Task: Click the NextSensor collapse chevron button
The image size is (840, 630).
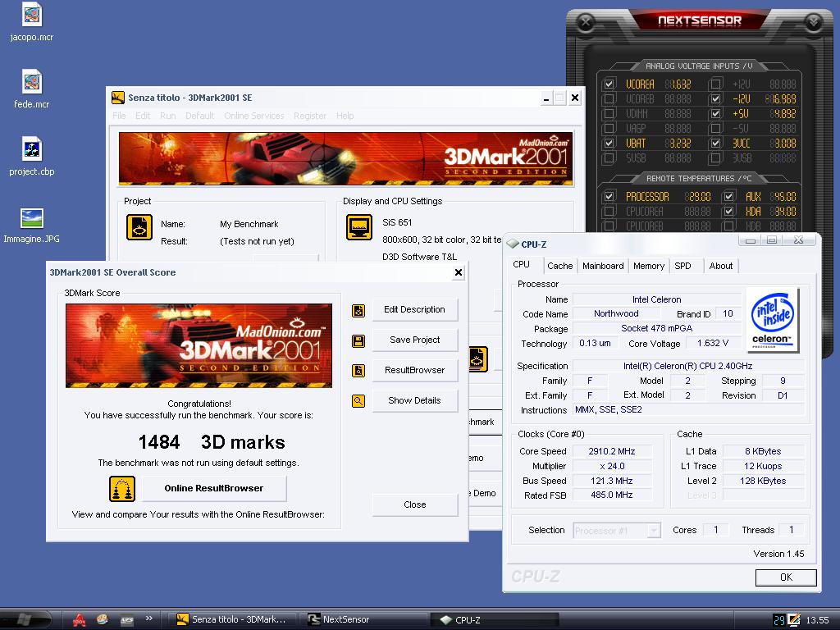Action: [x=814, y=22]
